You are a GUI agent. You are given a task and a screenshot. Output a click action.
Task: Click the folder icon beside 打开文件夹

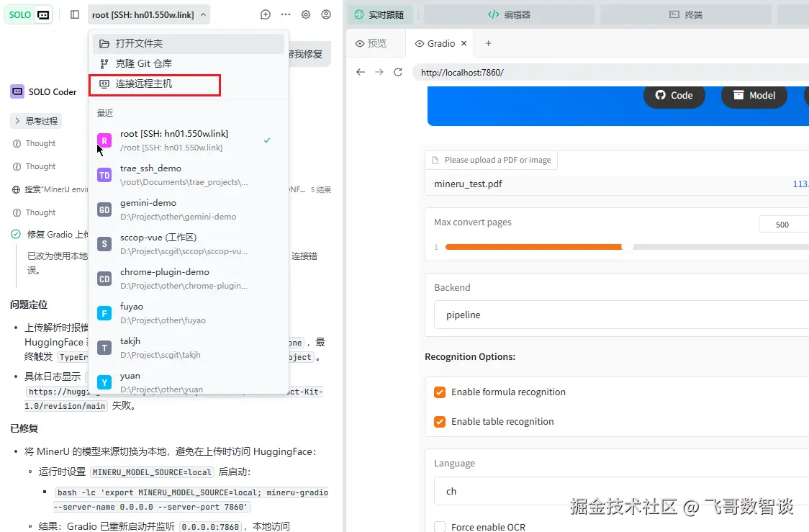pyautogui.click(x=104, y=43)
